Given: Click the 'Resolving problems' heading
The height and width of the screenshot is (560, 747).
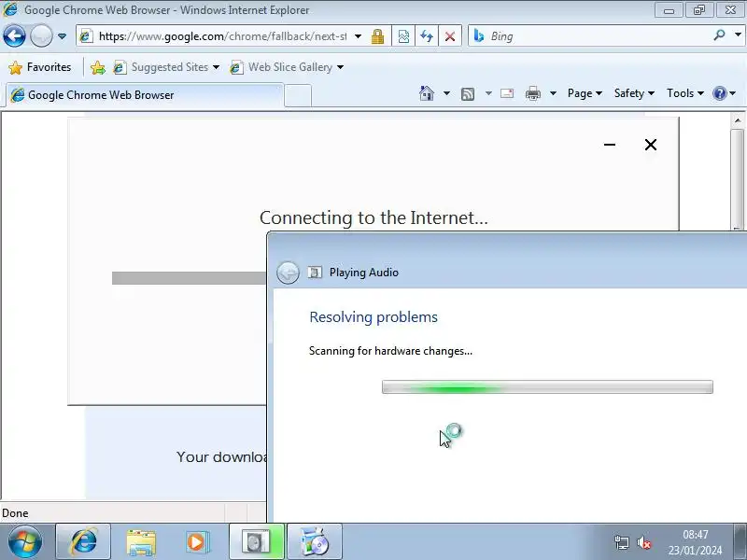Looking at the screenshot, I should [x=373, y=317].
